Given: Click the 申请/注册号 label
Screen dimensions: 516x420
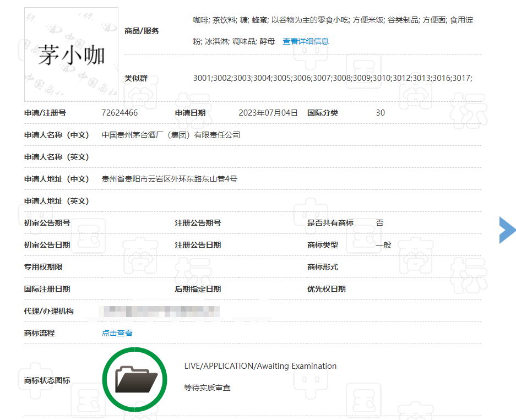Looking at the screenshot, I should 45,113.
